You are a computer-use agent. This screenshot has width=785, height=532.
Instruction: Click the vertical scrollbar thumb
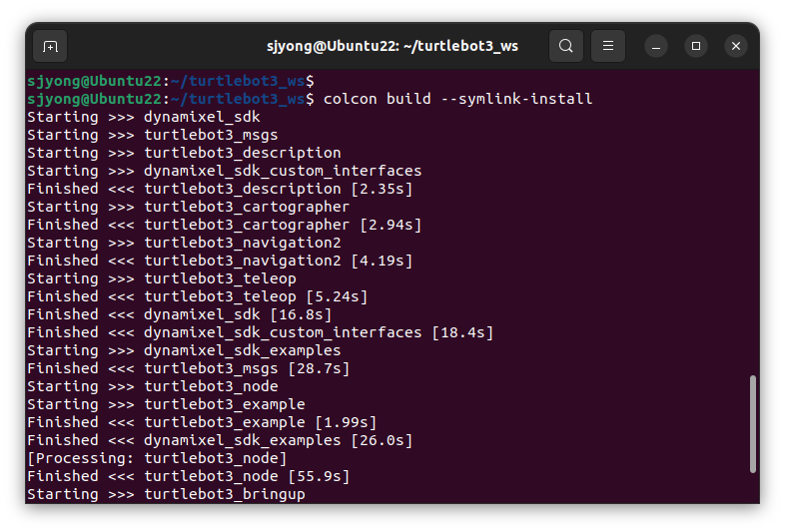[x=752, y=424]
